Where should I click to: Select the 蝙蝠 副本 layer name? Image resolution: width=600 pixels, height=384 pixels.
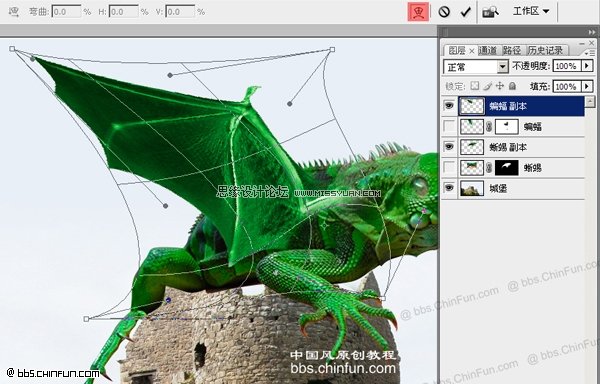coord(508,106)
